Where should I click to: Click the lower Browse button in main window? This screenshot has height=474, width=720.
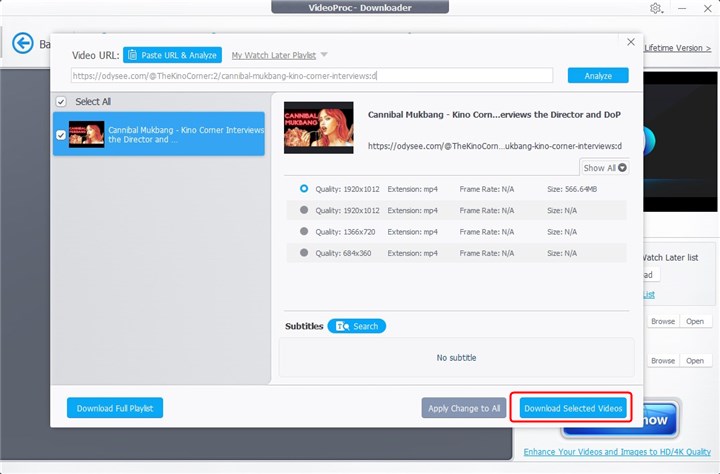(663, 361)
